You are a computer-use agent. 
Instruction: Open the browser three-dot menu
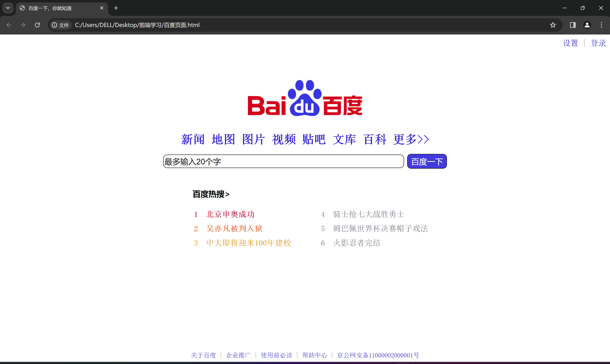[601, 25]
